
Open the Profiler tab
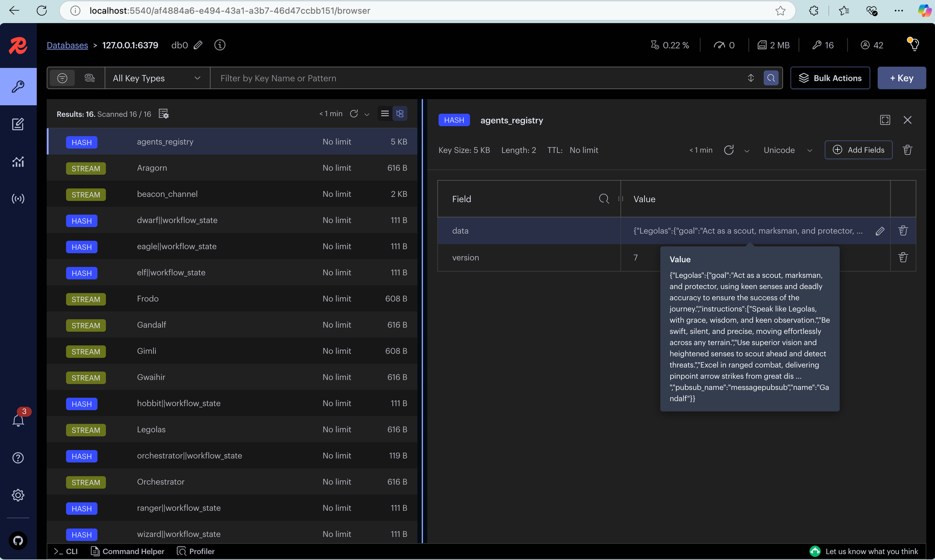point(196,551)
